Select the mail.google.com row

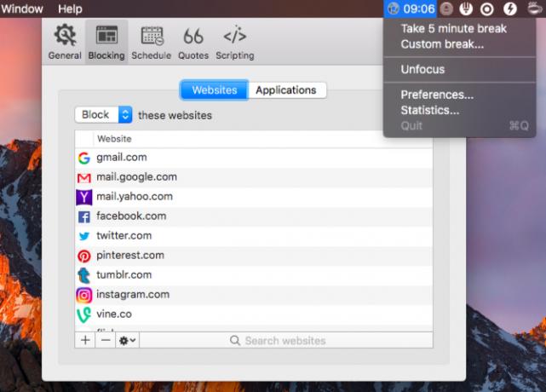pyautogui.click(x=254, y=177)
